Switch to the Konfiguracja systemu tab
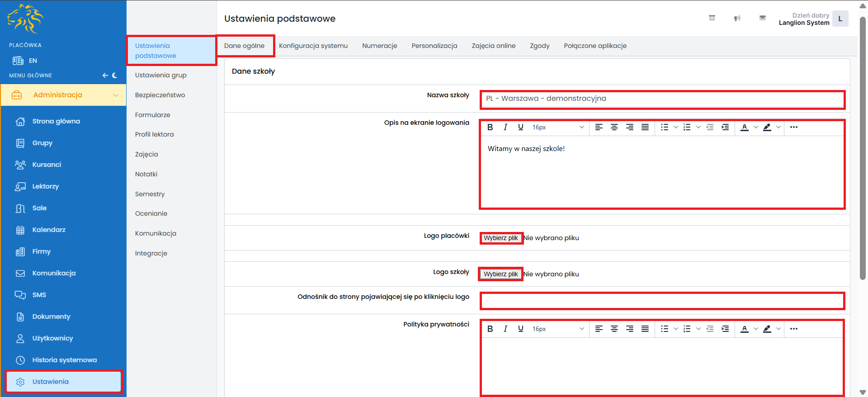 313,46
